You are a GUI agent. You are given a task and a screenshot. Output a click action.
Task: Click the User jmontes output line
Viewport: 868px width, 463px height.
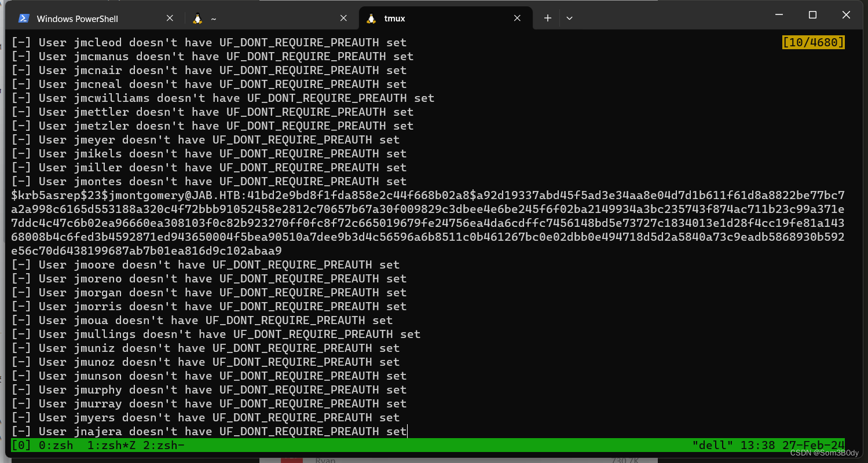click(x=209, y=181)
